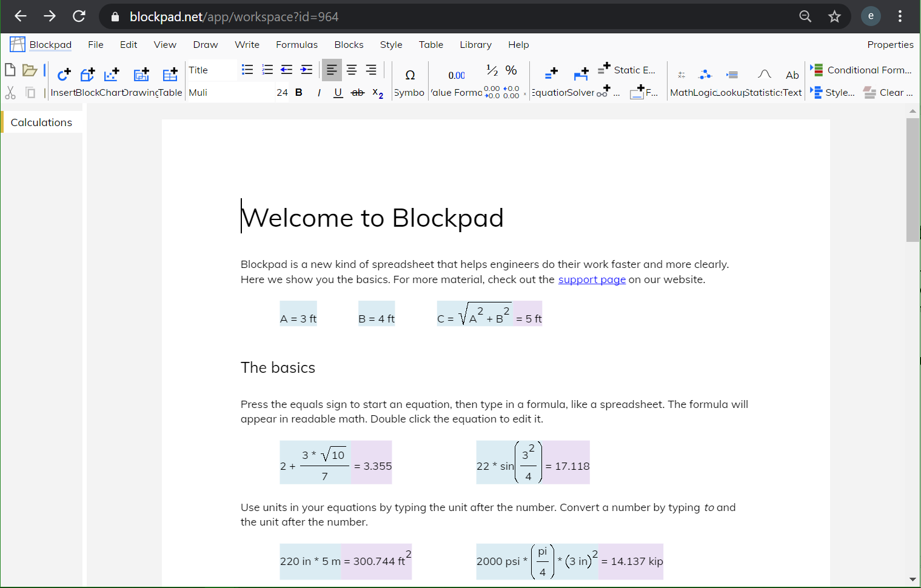Toggle bold formatting
This screenshot has width=921, height=588.
[298, 92]
